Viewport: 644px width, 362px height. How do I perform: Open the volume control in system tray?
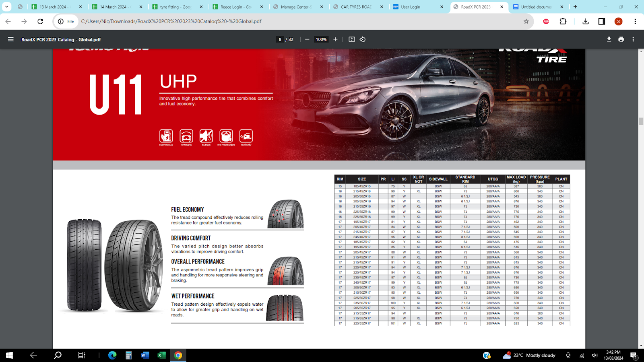(594, 355)
